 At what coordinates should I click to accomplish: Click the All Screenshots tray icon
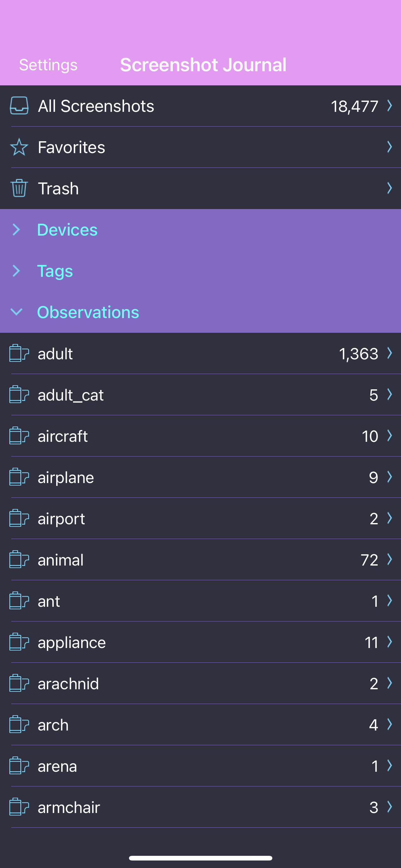[x=19, y=106]
